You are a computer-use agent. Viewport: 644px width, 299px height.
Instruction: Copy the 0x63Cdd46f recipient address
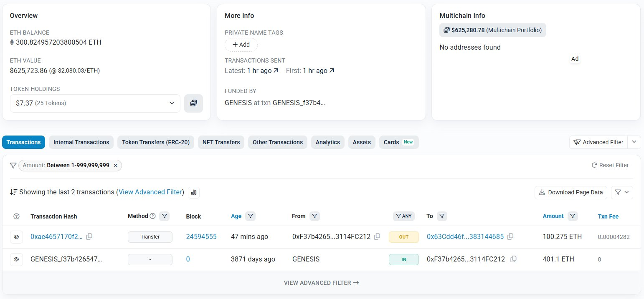point(510,236)
